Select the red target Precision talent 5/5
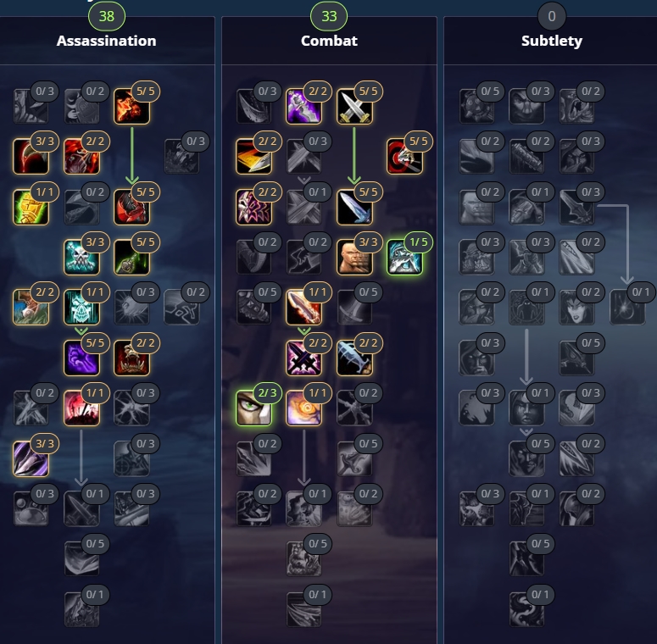 [404, 157]
